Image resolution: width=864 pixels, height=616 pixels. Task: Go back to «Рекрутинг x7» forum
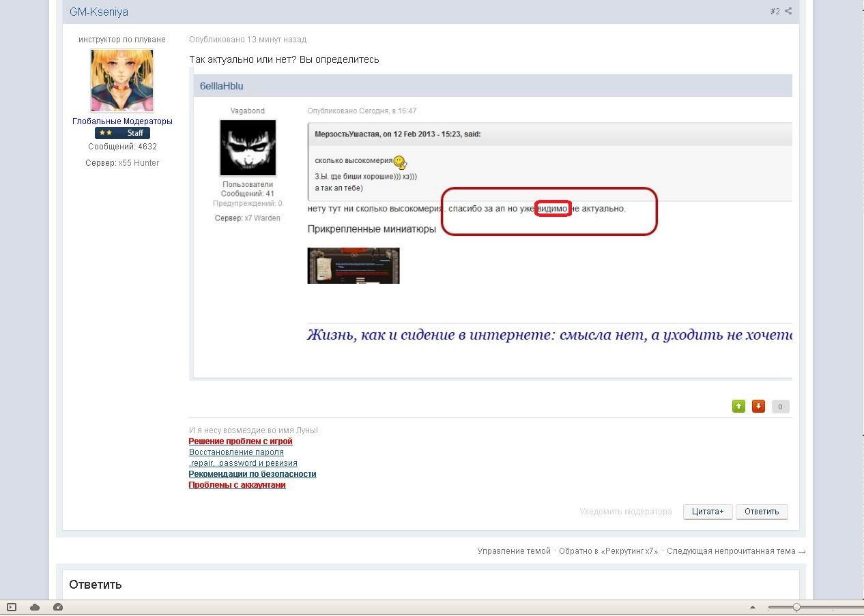(609, 551)
